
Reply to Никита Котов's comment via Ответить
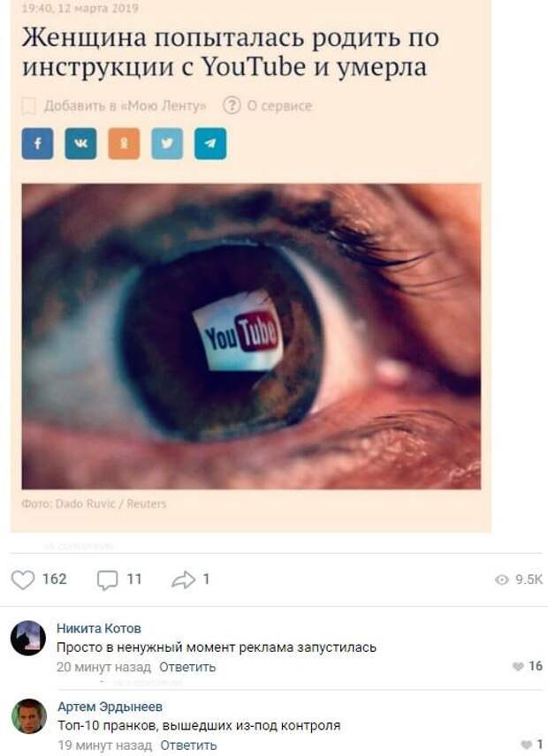pos(187,668)
